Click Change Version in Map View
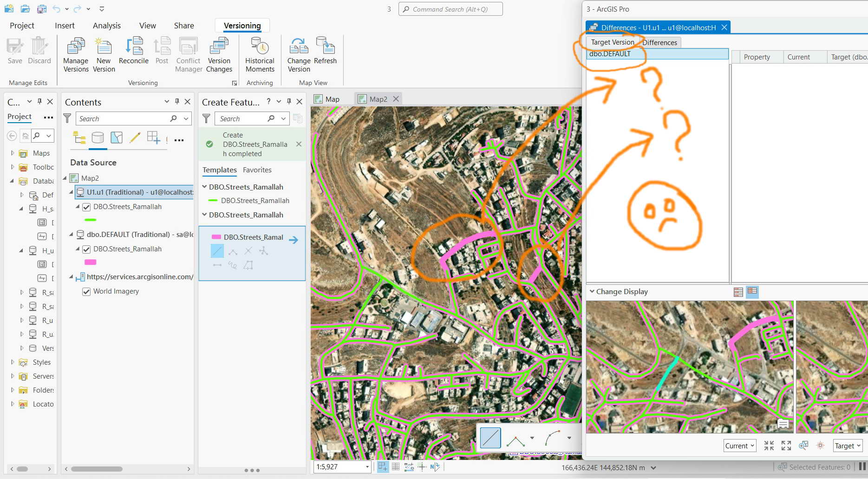This screenshot has height=479, width=868. [x=299, y=55]
